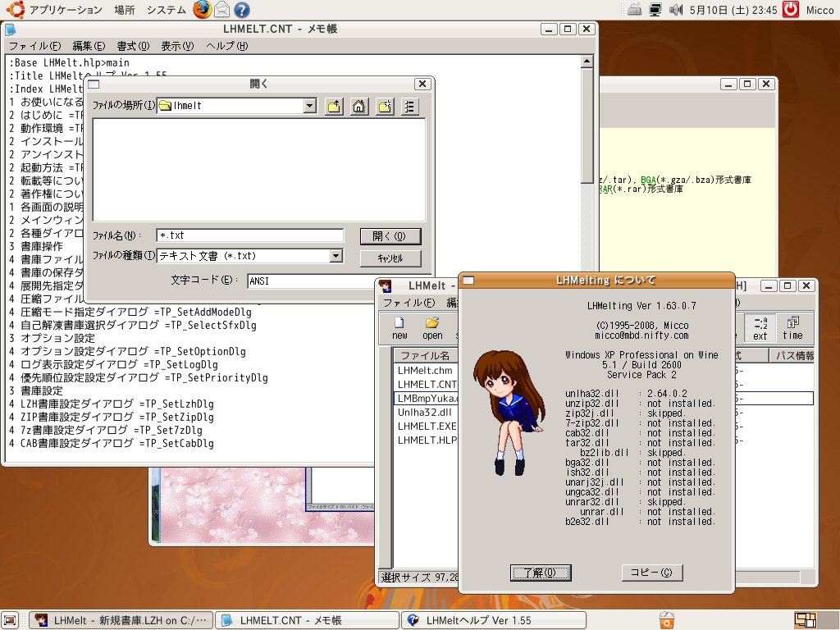The image size is (840, 630).
Task: Switch to LHMelt 新規書庫.LZH taskbar item
Action: (121, 620)
